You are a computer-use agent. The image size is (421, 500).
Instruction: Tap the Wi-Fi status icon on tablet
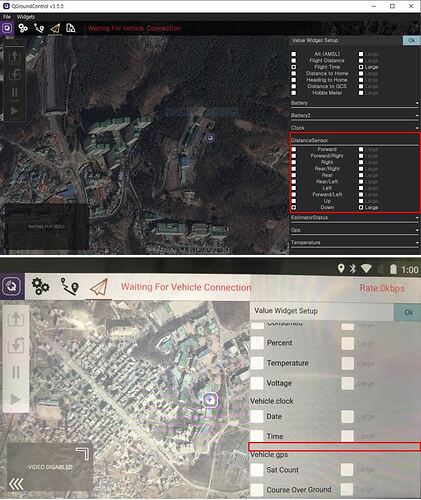point(366,269)
